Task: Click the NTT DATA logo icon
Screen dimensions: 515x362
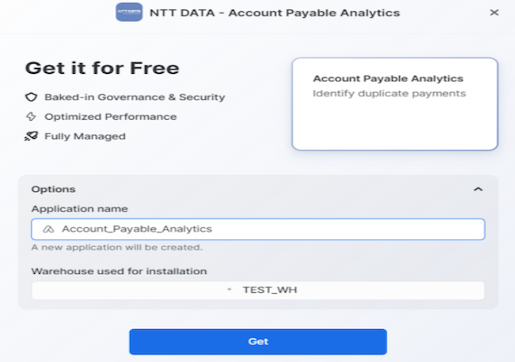Action: [x=129, y=12]
